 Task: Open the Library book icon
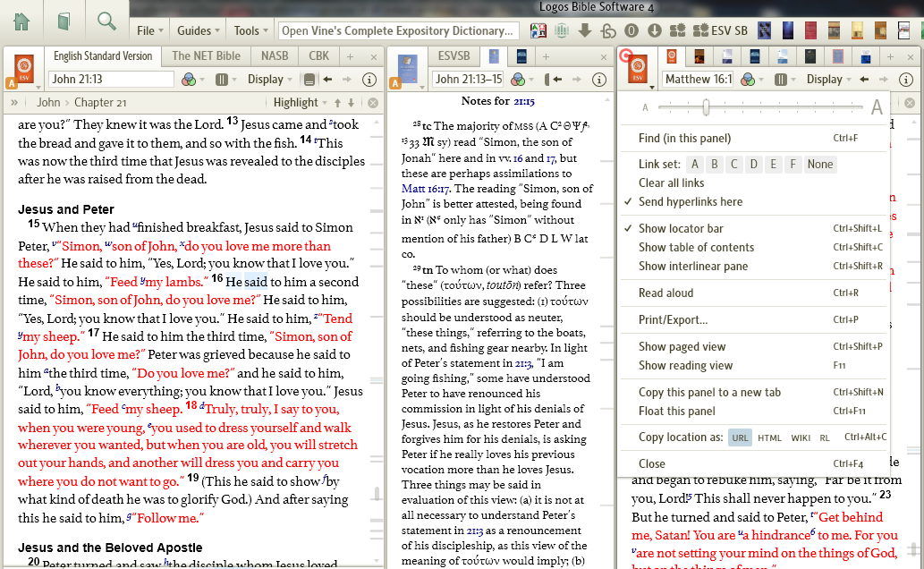click(64, 21)
